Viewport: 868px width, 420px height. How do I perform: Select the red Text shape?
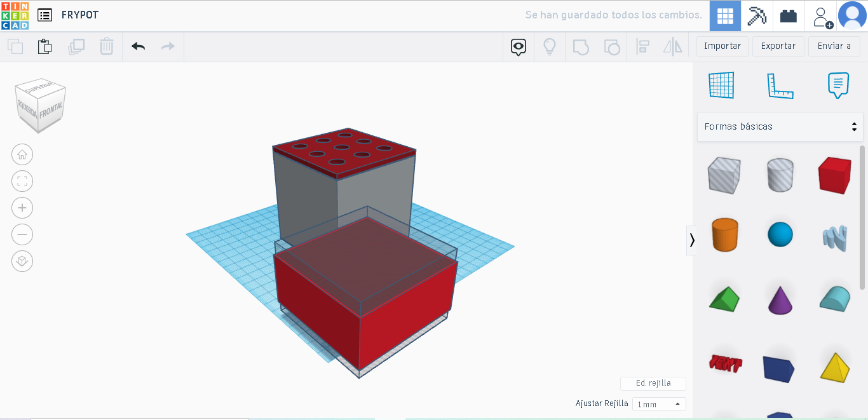[725, 363]
